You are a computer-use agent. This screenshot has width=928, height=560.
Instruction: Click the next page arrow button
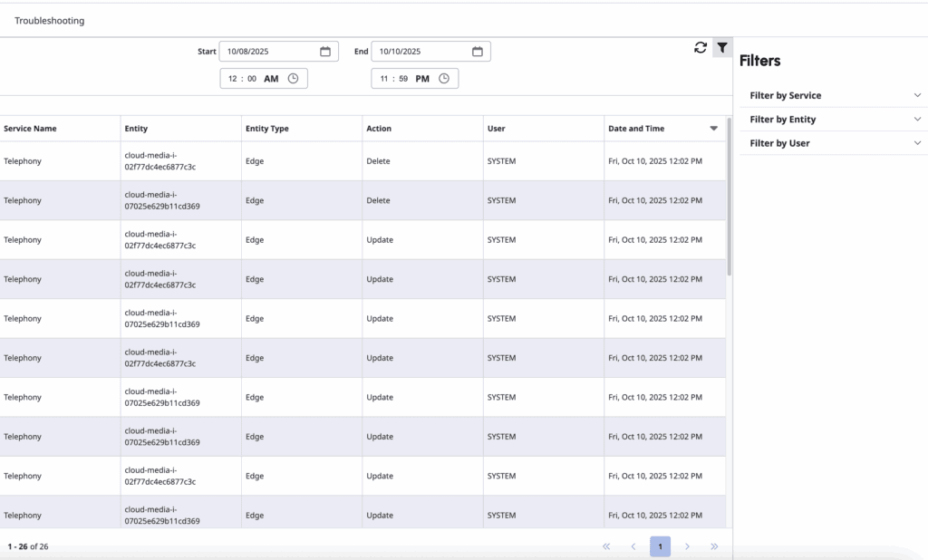coord(688,546)
